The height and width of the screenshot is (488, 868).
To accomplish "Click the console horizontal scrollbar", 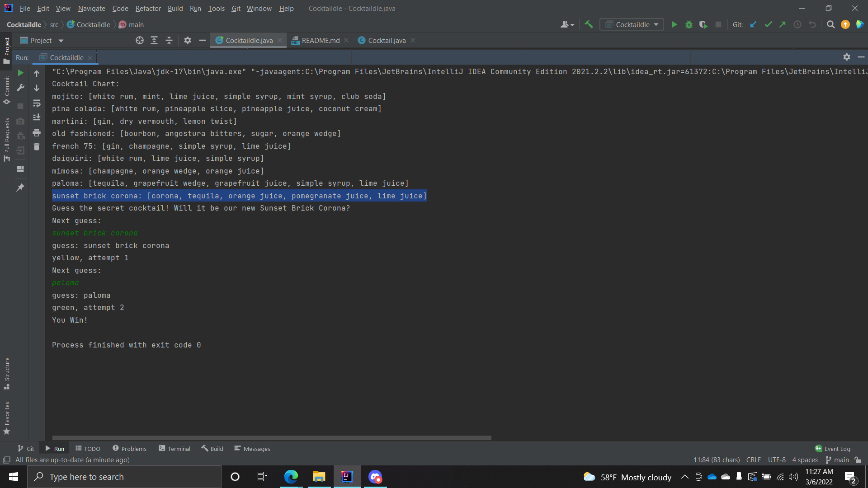I will (271, 438).
